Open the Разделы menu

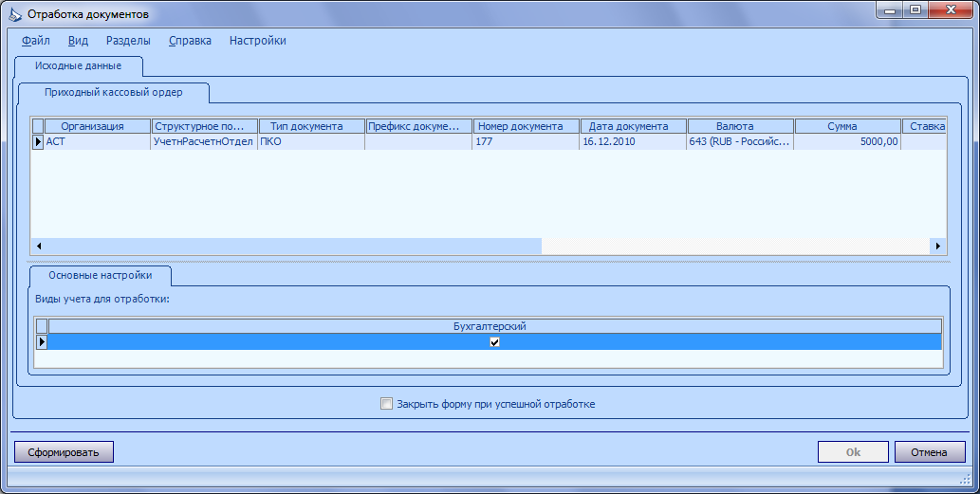click(x=128, y=41)
